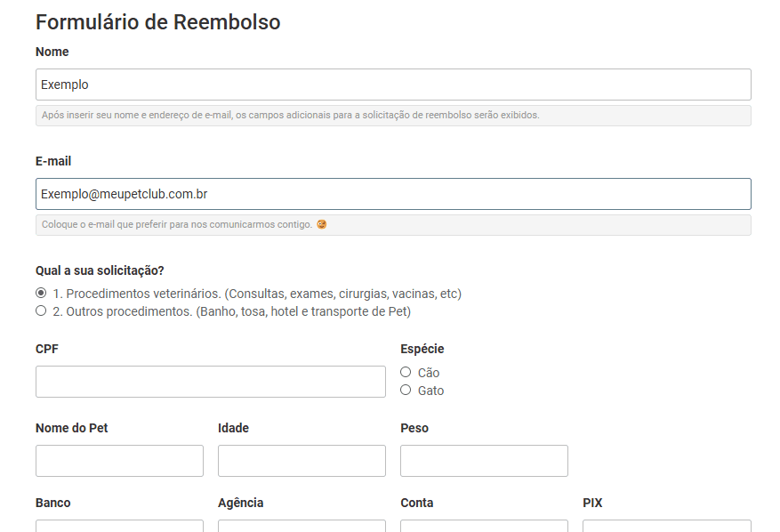Click into the E-mail input field

pyautogui.click(x=393, y=194)
